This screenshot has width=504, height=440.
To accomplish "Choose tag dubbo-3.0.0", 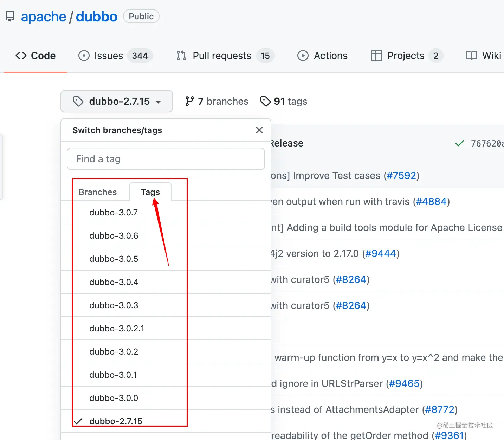I will pos(166,398).
